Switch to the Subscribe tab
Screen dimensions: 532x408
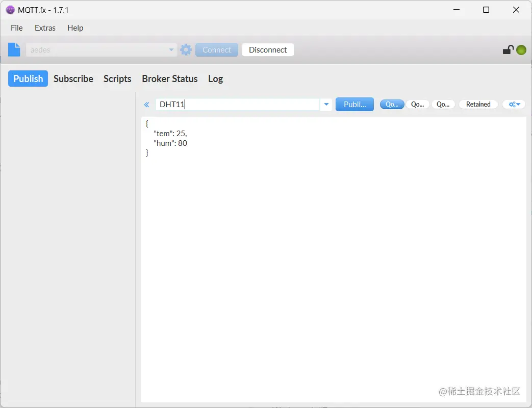73,79
